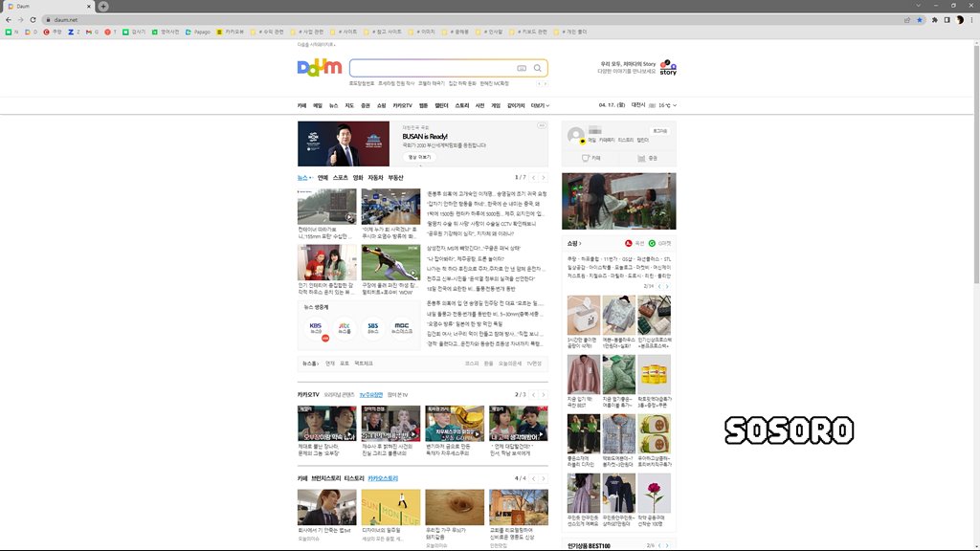
Task: Click the Story logo at top right
Action: click(x=668, y=68)
